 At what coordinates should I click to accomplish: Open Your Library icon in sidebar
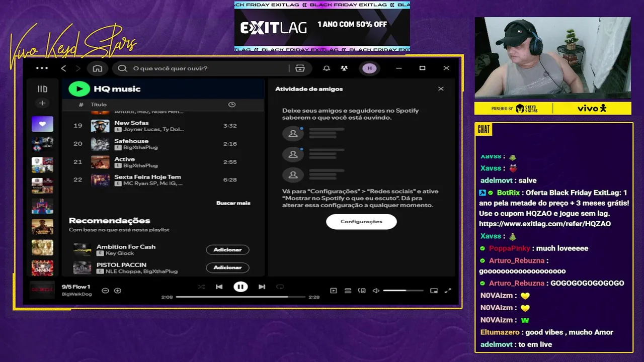point(42,89)
